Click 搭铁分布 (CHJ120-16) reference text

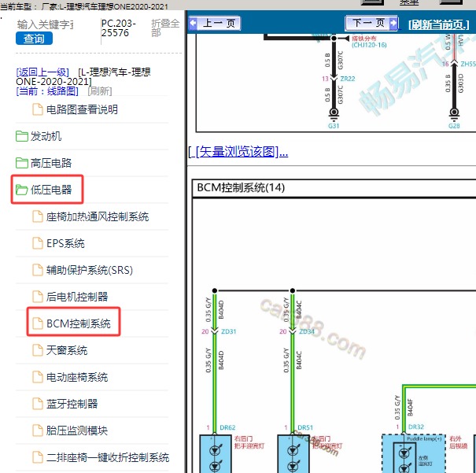click(x=369, y=42)
